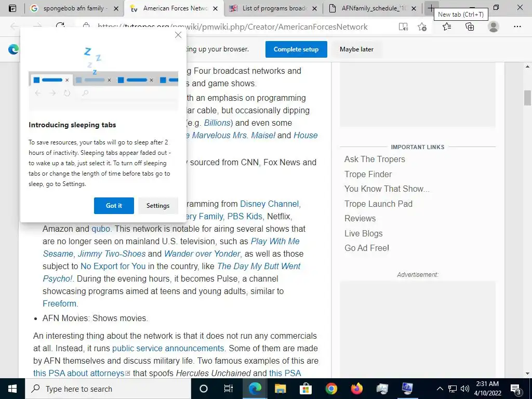
Task: Open Trope Finder link
Action: point(368,174)
